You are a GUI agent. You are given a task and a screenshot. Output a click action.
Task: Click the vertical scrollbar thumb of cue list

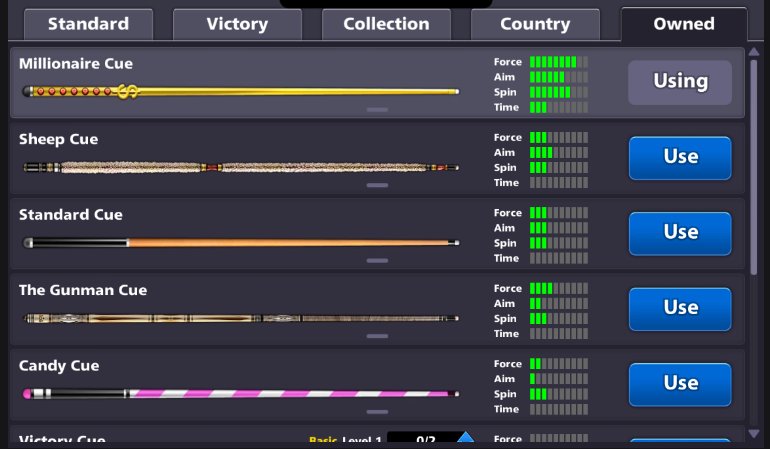pyautogui.click(x=754, y=167)
